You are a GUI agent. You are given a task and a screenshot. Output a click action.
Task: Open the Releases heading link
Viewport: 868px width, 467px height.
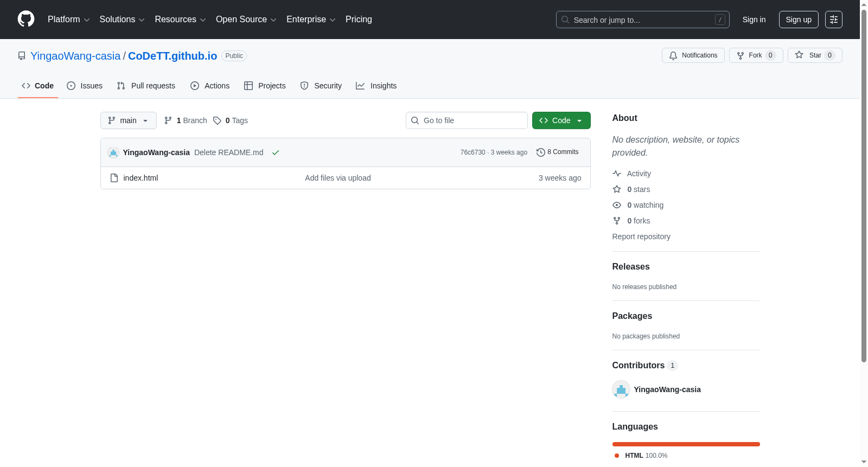pos(631,266)
